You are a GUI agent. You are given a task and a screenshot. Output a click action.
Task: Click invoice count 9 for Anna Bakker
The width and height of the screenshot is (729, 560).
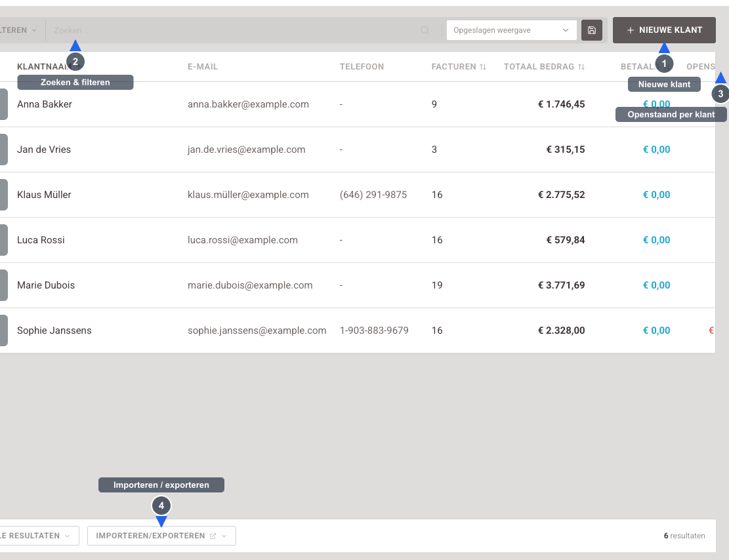[434, 104]
